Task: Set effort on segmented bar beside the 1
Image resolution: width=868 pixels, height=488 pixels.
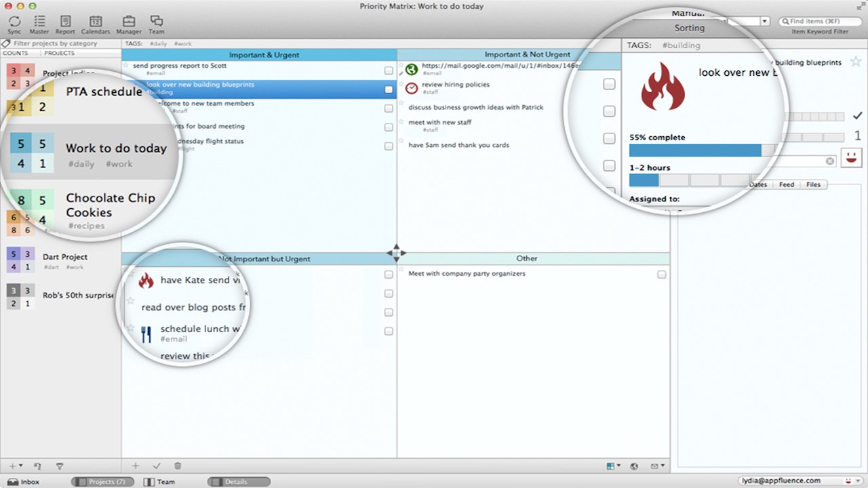Action: point(814,138)
